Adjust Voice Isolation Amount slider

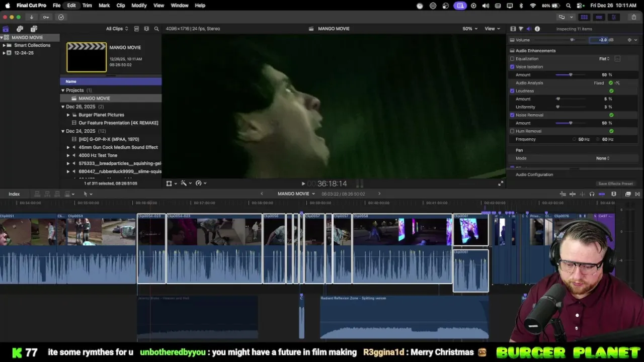pyautogui.click(x=571, y=75)
